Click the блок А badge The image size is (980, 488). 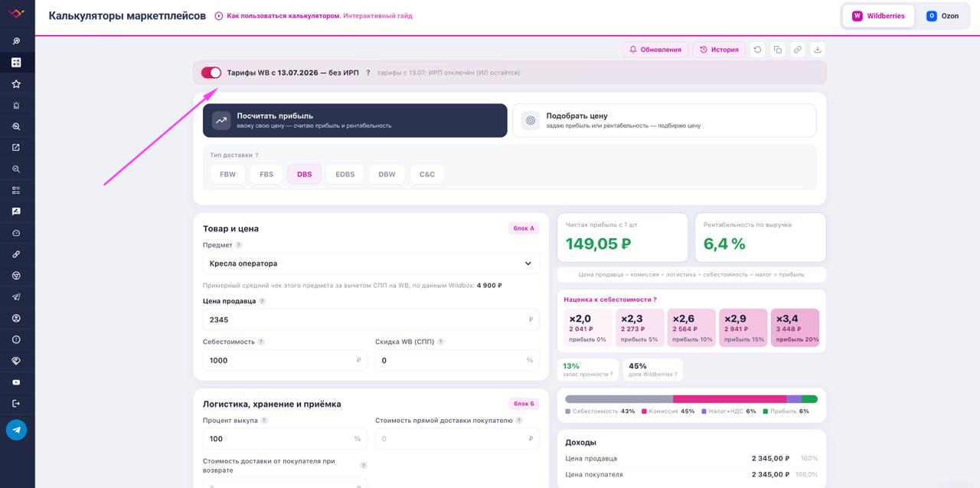click(x=524, y=228)
